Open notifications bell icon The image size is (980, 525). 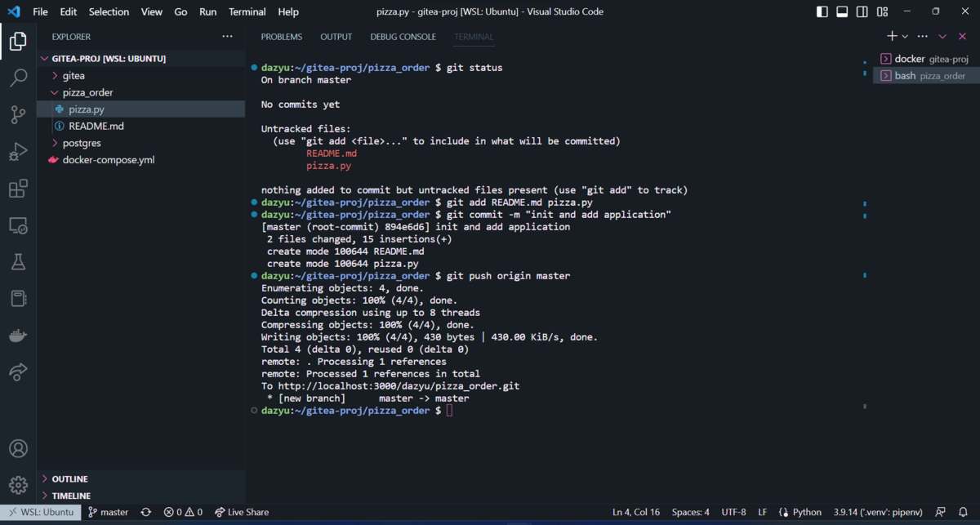click(962, 512)
